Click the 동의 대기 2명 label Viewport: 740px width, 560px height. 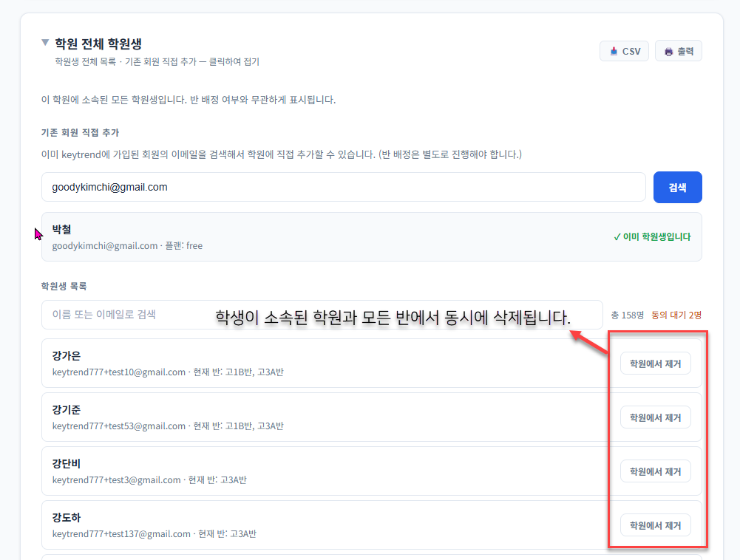click(x=676, y=315)
